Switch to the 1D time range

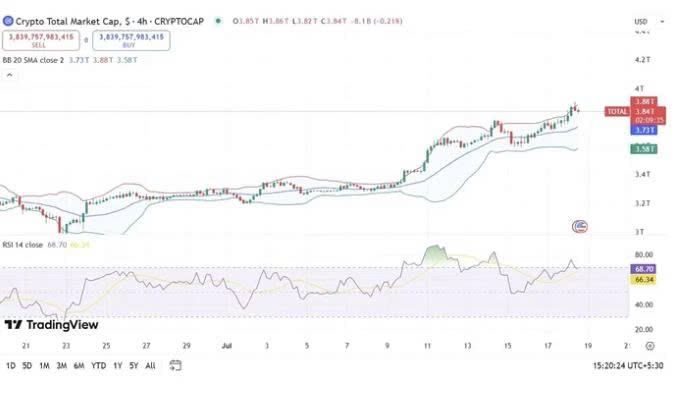(x=11, y=366)
